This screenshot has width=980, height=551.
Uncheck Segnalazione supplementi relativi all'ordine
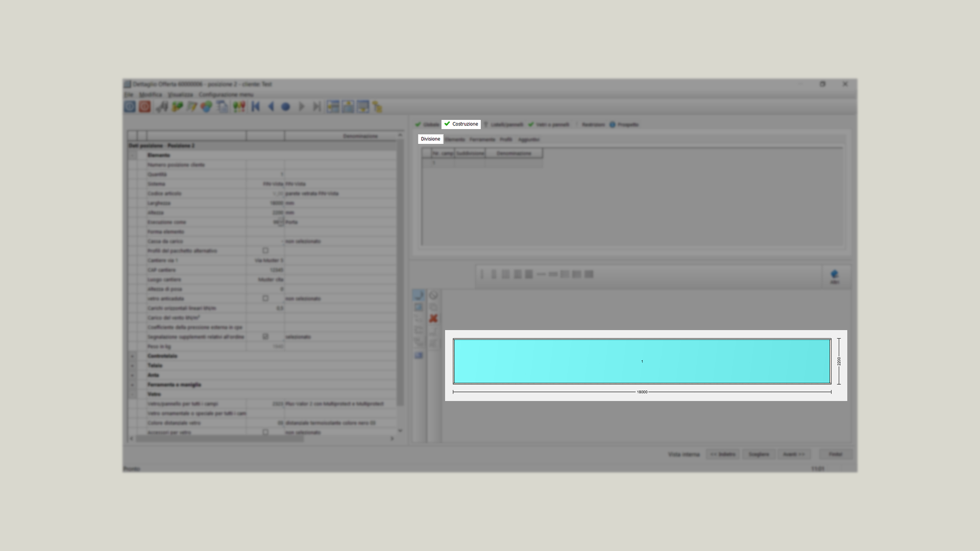pyautogui.click(x=265, y=337)
